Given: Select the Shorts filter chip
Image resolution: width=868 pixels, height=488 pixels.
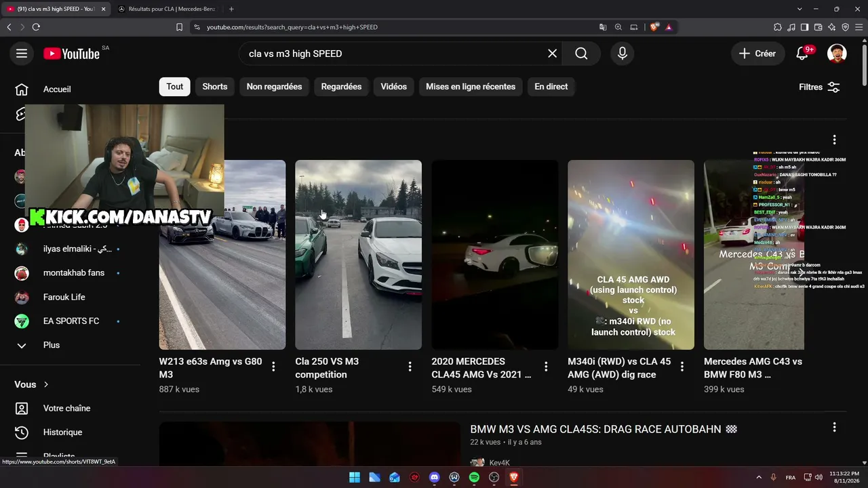Looking at the screenshot, I should (x=215, y=87).
